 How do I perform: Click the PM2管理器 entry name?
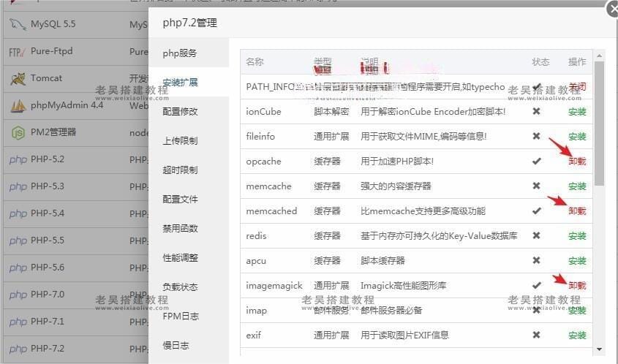[x=53, y=132]
